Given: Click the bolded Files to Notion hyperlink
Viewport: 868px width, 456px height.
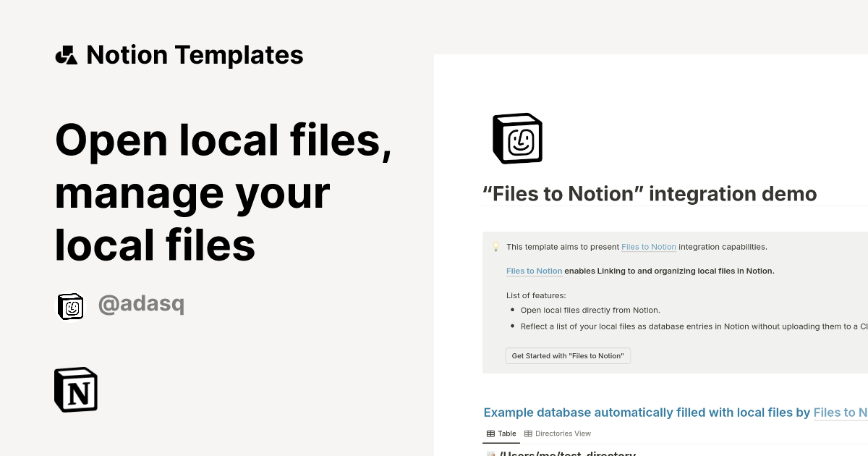Looking at the screenshot, I should pos(534,271).
